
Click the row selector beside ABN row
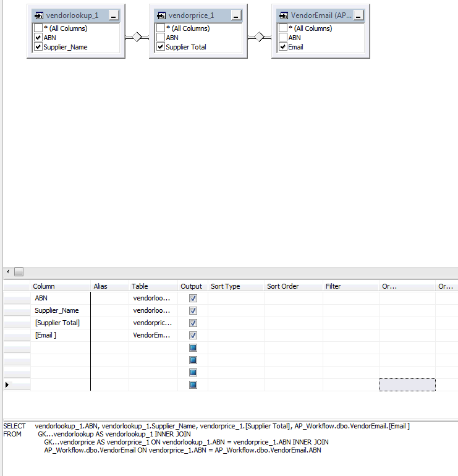[17, 299]
